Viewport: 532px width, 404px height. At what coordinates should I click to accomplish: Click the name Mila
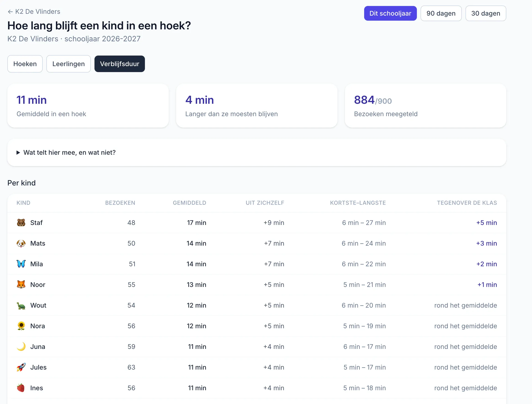tap(36, 264)
